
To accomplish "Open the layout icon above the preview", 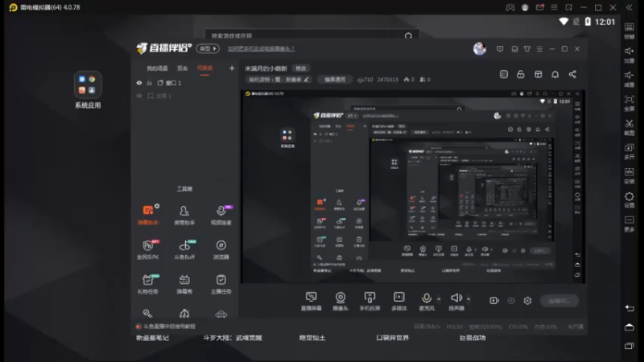I will pos(538,74).
